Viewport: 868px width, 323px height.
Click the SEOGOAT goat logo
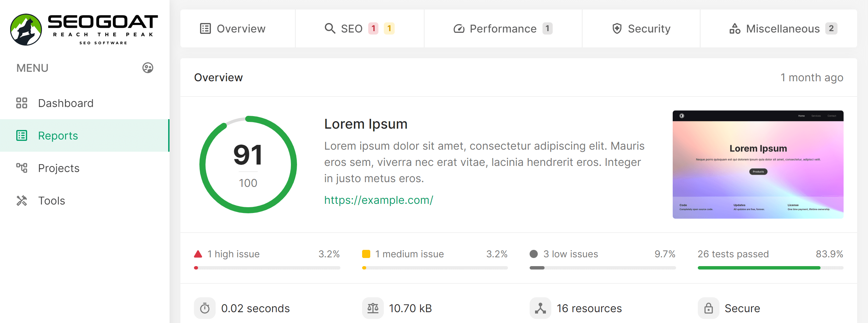tap(26, 29)
